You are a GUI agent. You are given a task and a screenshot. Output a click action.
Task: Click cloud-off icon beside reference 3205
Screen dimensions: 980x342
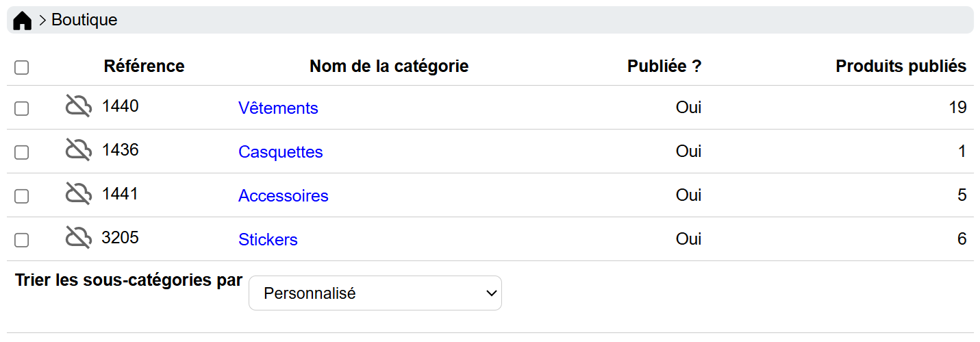tap(79, 238)
